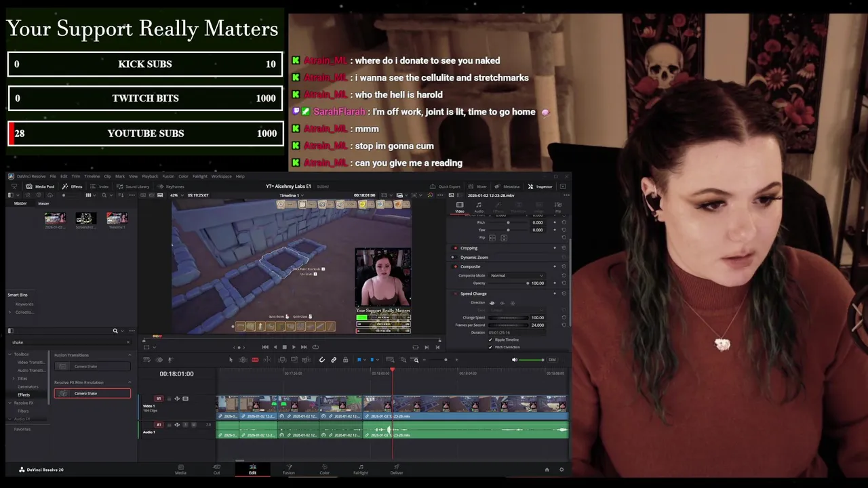Open the Metadata panel

pos(507,186)
